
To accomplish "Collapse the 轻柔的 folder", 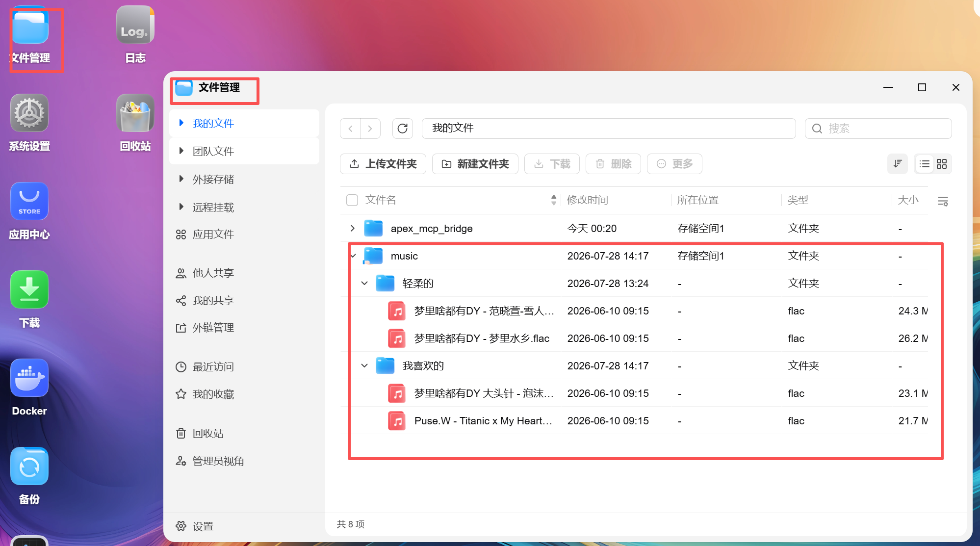I will (x=364, y=283).
